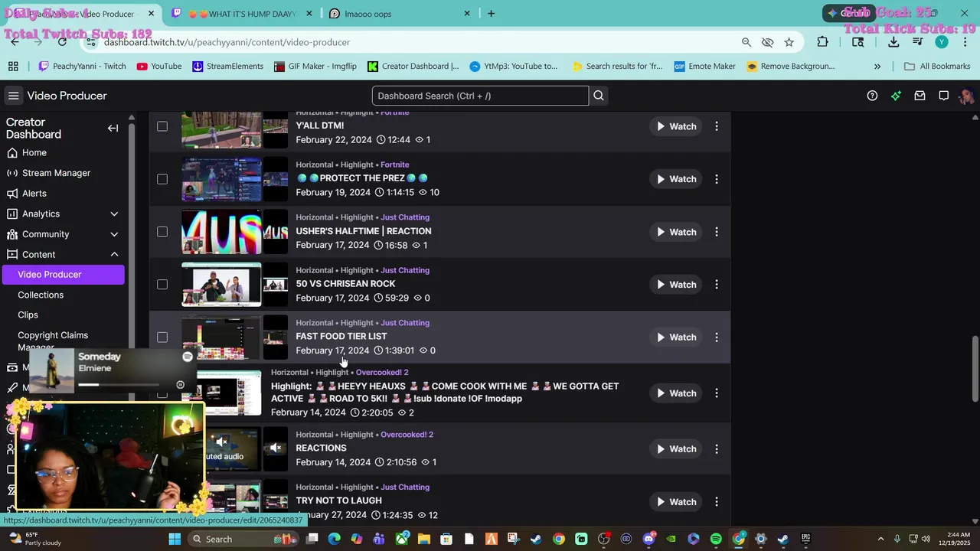Click the dashboard search magnifier button
The height and width of the screenshot is (551, 980).
click(x=599, y=96)
